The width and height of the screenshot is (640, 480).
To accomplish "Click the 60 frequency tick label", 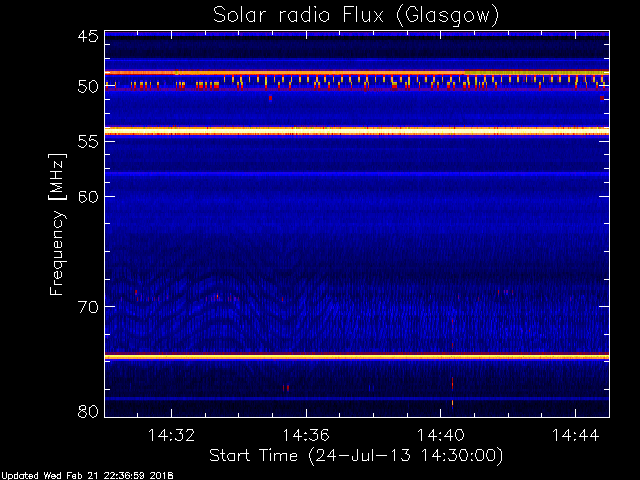I will tap(88, 197).
